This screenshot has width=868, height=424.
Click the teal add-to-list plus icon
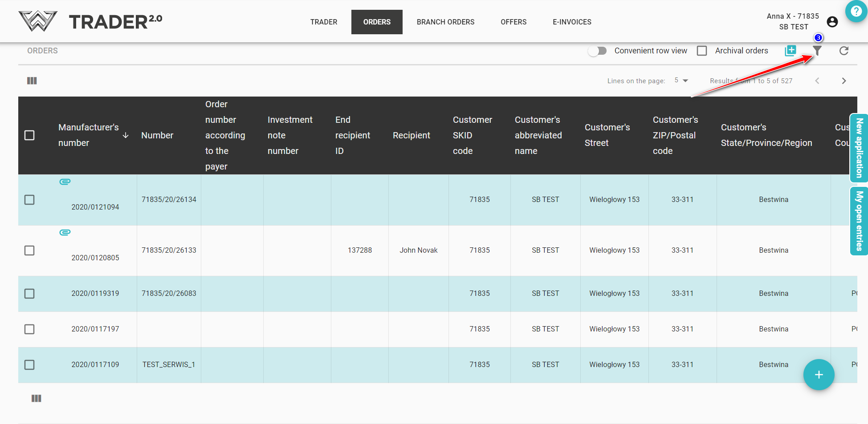tap(791, 51)
